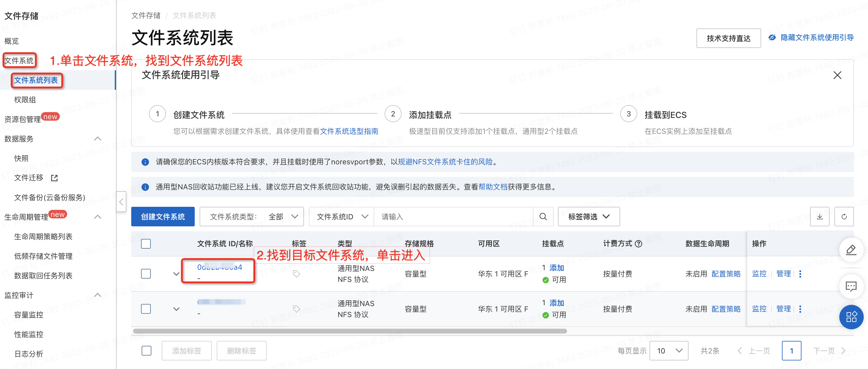Expand the second file system row

pyautogui.click(x=176, y=309)
